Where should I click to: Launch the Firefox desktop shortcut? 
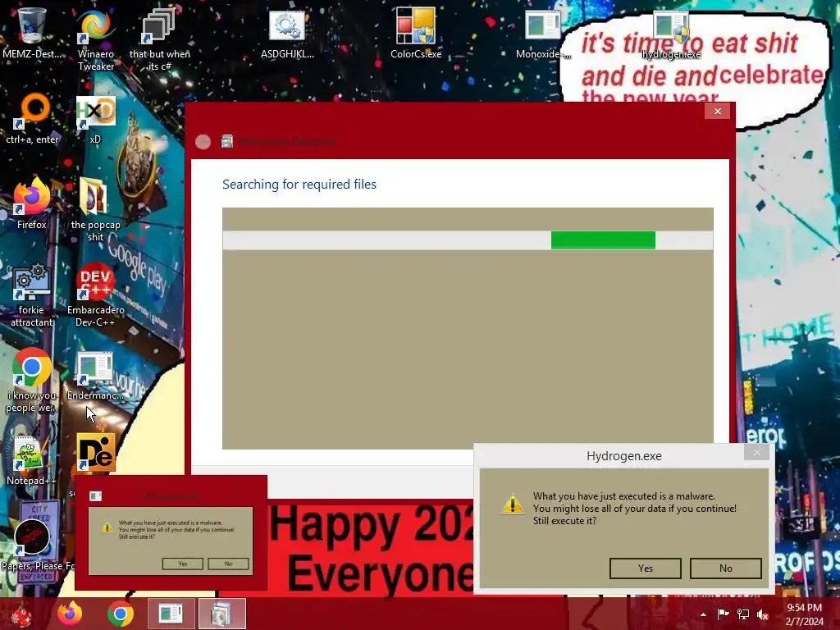[x=32, y=204]
